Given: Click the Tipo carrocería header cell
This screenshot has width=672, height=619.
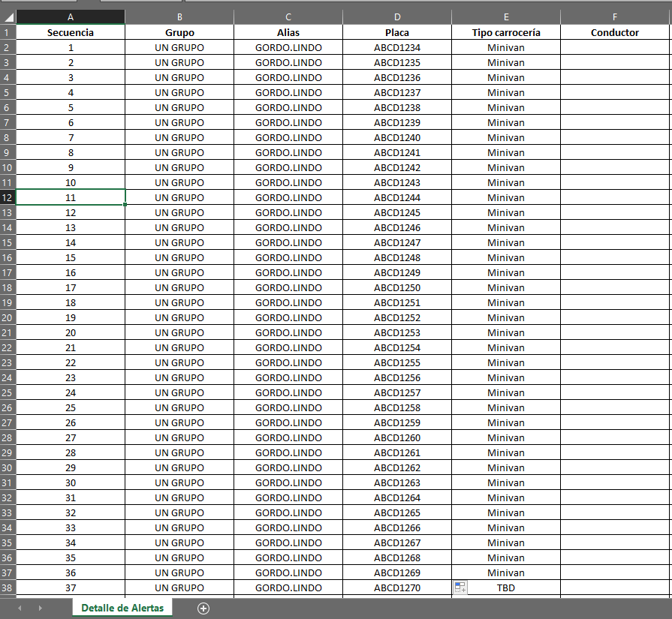Looking at the screenshot, I should pyautogui.click(x=506, y=32).
